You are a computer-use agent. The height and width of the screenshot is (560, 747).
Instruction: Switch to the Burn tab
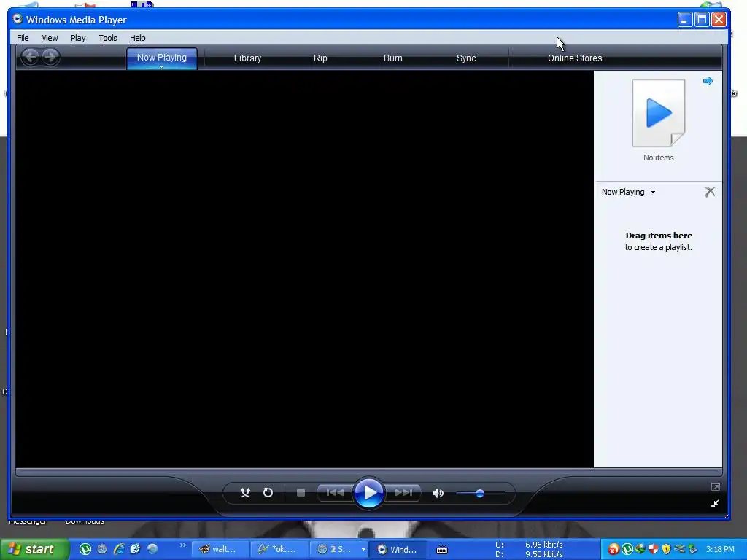(393, 58)
